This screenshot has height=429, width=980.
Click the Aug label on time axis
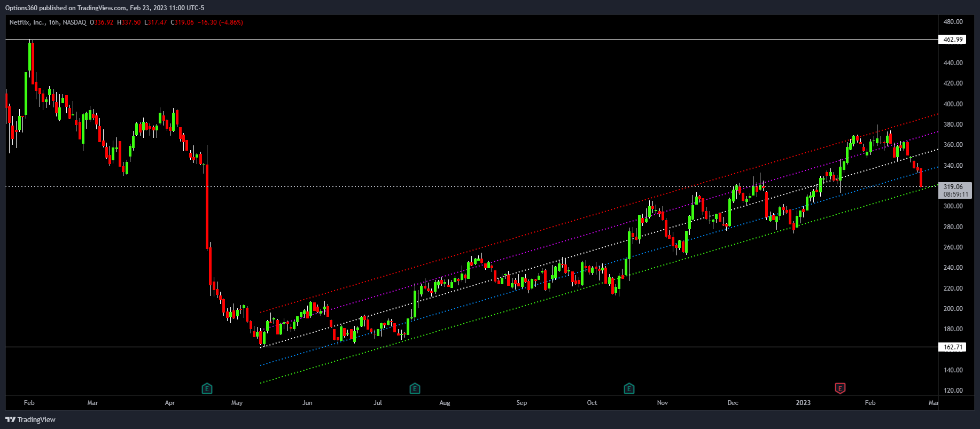point(445,403)
